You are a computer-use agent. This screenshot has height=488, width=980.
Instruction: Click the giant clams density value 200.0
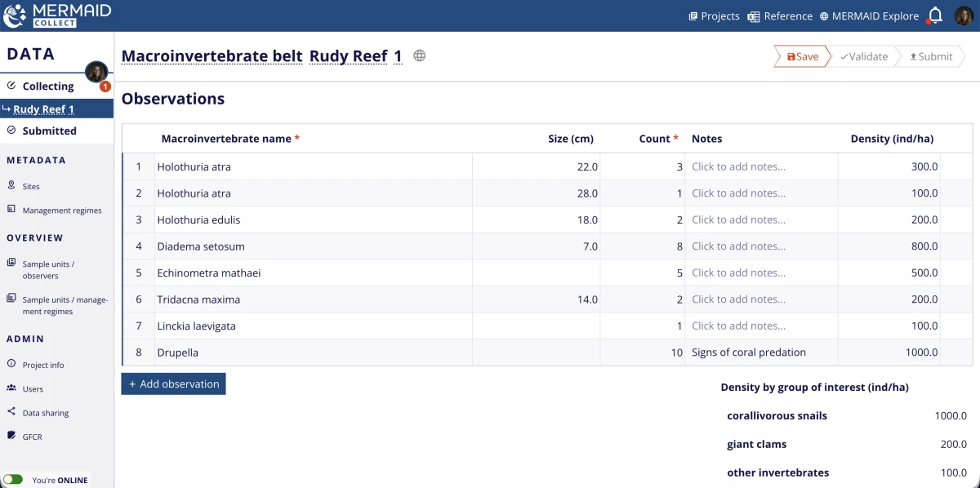coord(953,445)
